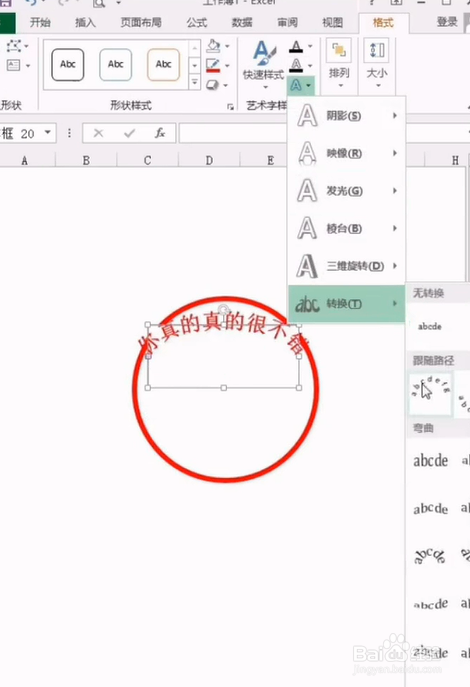This screenshot has width=470, height=687.
Task: Open the 开始 ribbon tab
Action: (40, 22)
